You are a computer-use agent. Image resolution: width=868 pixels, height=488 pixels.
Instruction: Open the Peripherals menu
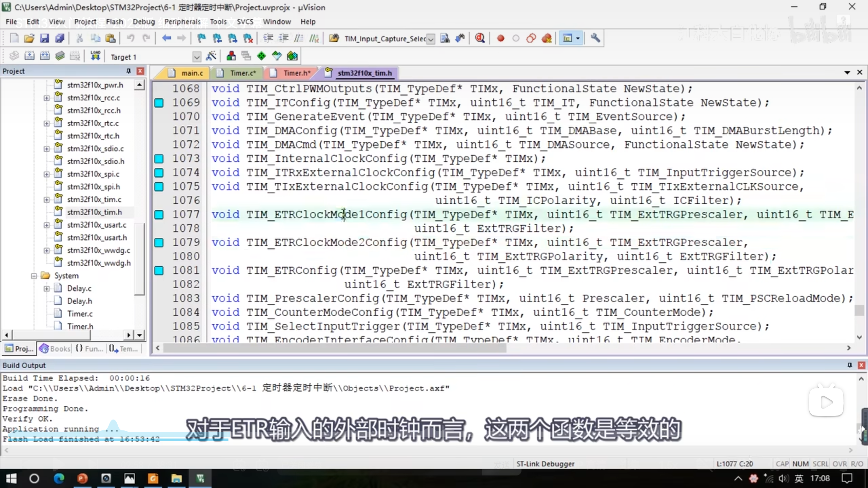point(182,22)
